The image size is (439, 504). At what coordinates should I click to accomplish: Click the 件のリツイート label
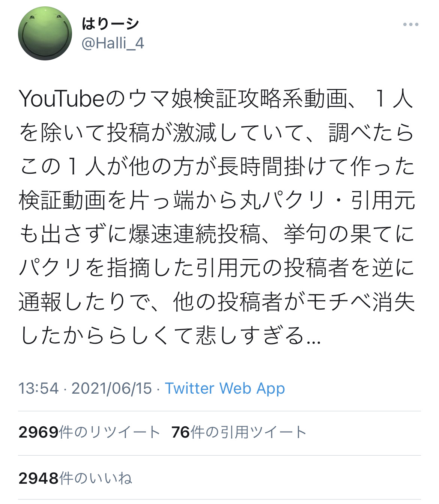[110, 432]
